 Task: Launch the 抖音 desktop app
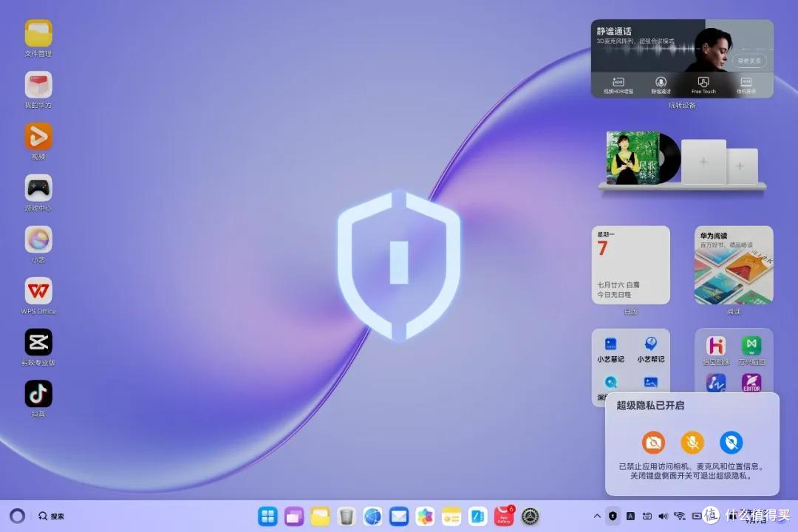38,394
